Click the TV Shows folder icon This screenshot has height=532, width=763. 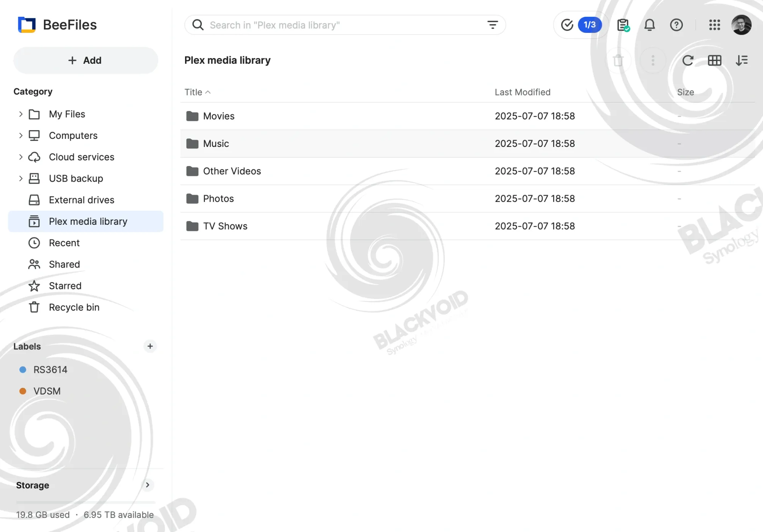(192, 226)
